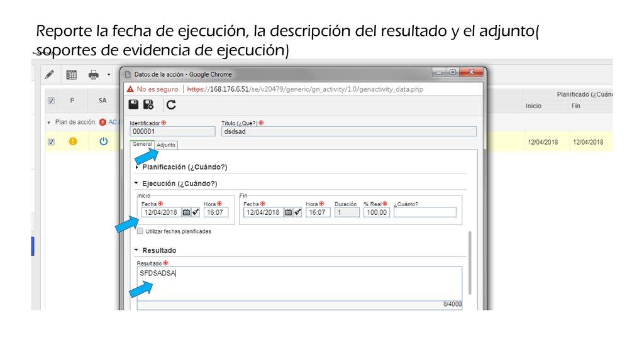Click the Duración field
This screenshot has width=644, height=362.
(347, 212)
